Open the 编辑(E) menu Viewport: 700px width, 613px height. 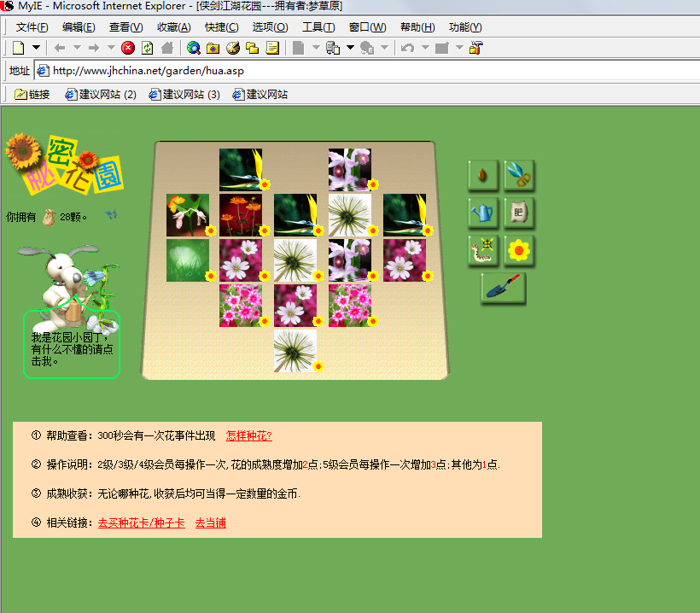(79, 27)
